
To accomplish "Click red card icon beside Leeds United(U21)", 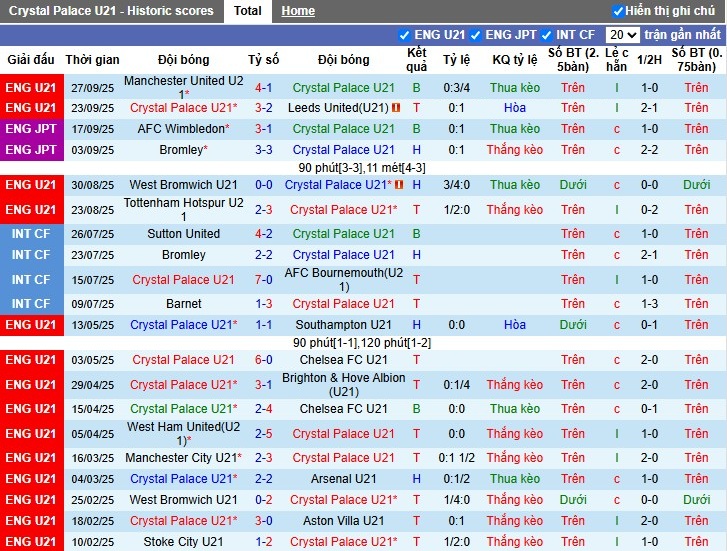I will [397, 108].
